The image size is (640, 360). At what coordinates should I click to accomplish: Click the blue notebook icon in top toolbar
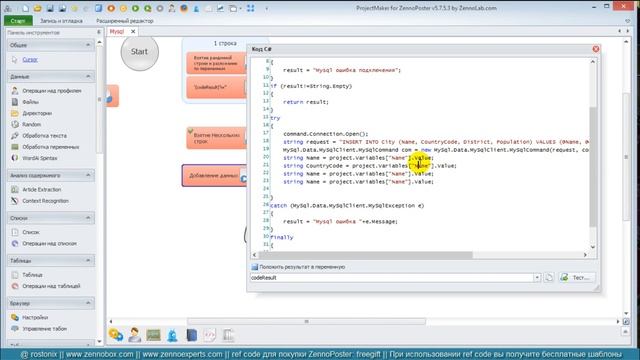coord(98,8)
